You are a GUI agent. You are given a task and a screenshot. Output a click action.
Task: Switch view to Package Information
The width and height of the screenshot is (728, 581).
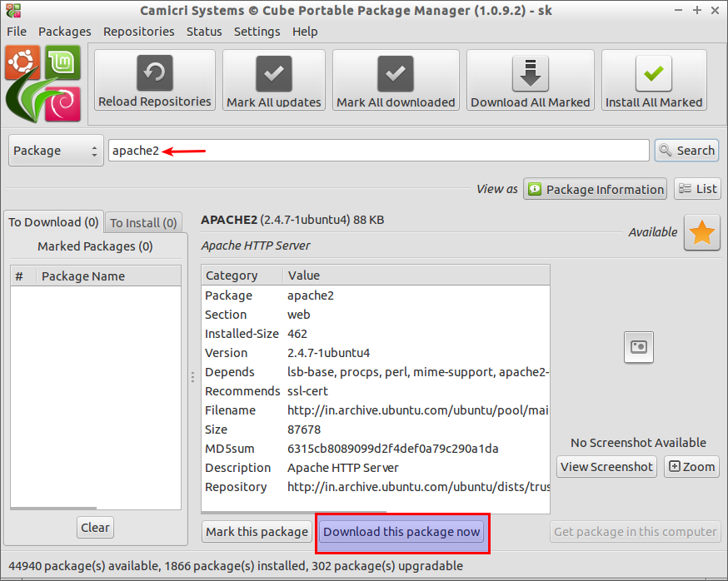coord(595,189)
